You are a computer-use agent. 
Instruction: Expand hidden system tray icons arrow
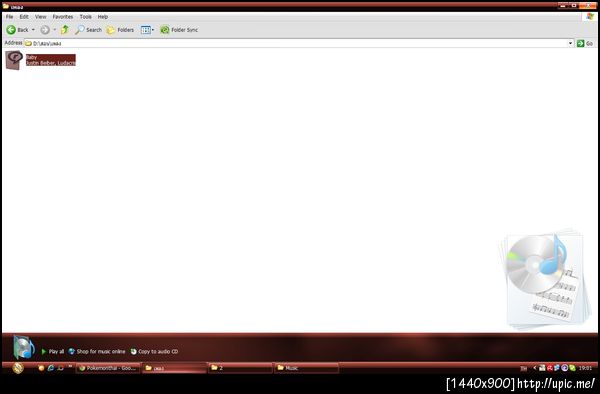535,368
